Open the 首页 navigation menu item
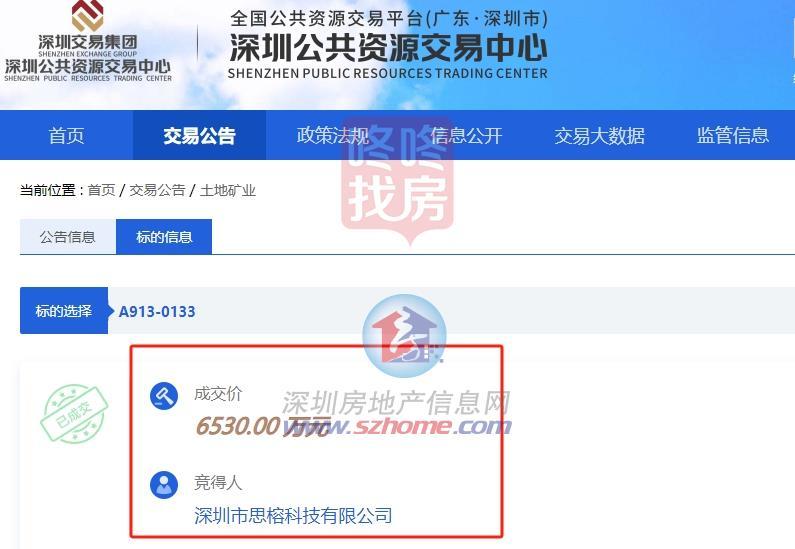The height and width of the screenshot is (549, 795). 66,135
